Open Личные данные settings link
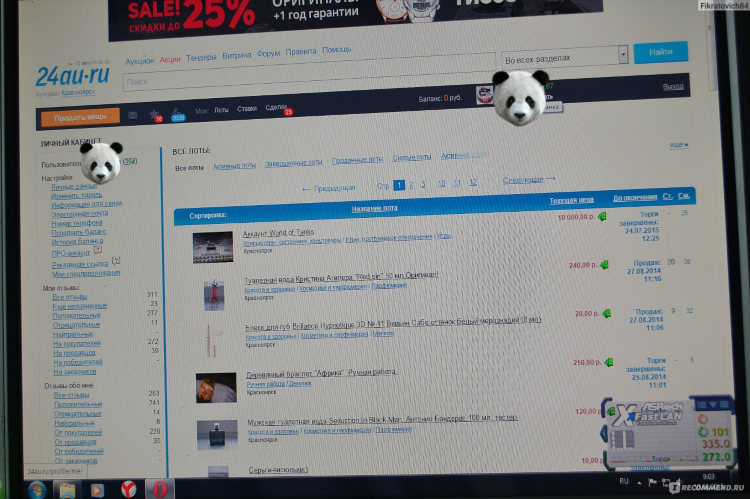The image size is (750, 499). tap(74, 187)
